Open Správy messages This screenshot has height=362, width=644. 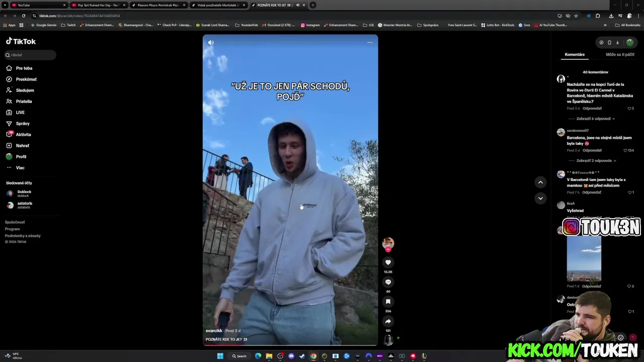[x=18, y=124]
